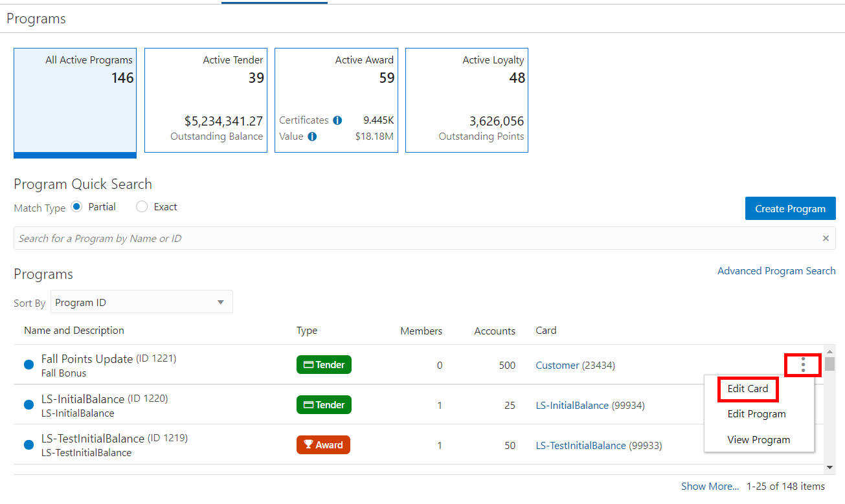The image size is (845, 504).
Task: Select the Active Loyalty tile
Action: pyautogui.click(x=467, y=100)
